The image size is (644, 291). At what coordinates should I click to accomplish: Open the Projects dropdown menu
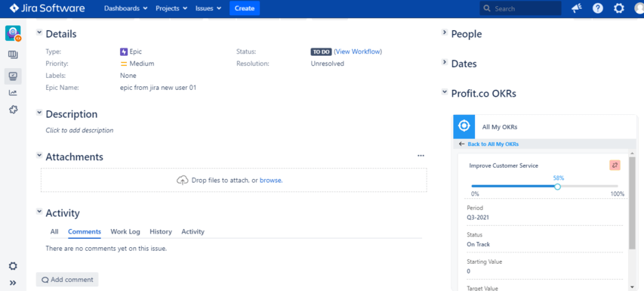[x=171, y=8]
